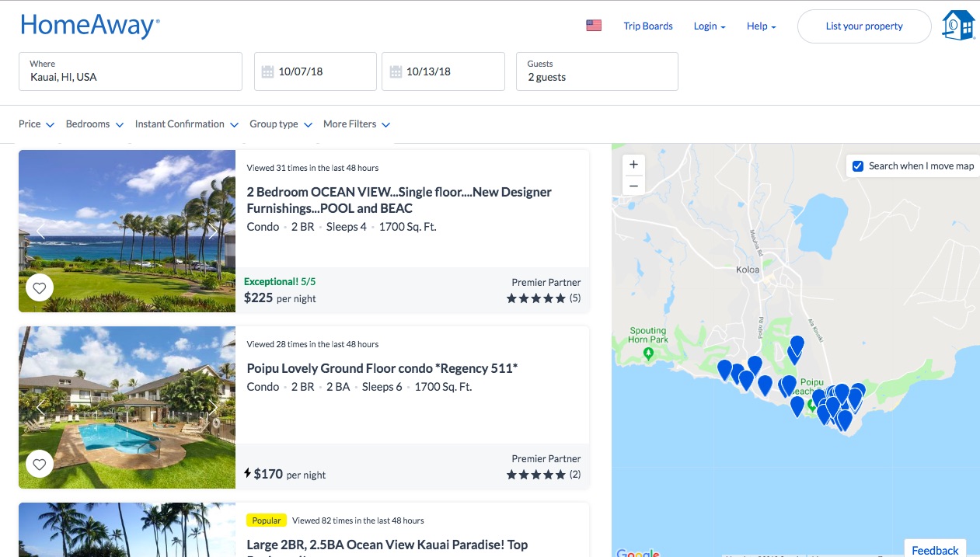The width and height of the screenshot is (980, 557).
Task: Open the Help menu
Action: click(762, 26)
